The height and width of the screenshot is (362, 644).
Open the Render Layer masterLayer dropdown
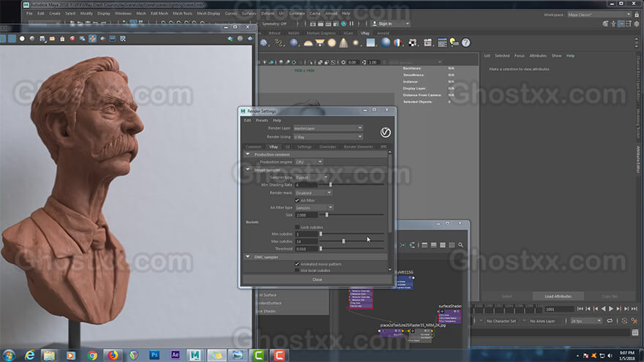[x=328, y=128]
